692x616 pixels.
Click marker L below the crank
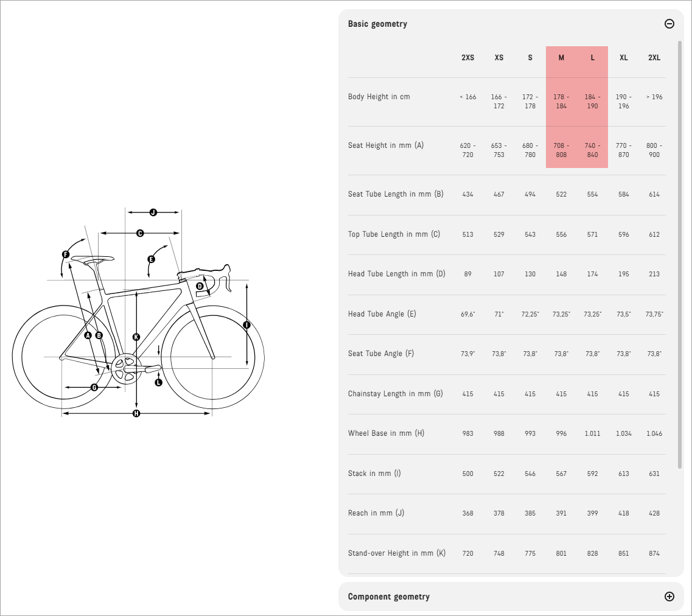(158, 382)
